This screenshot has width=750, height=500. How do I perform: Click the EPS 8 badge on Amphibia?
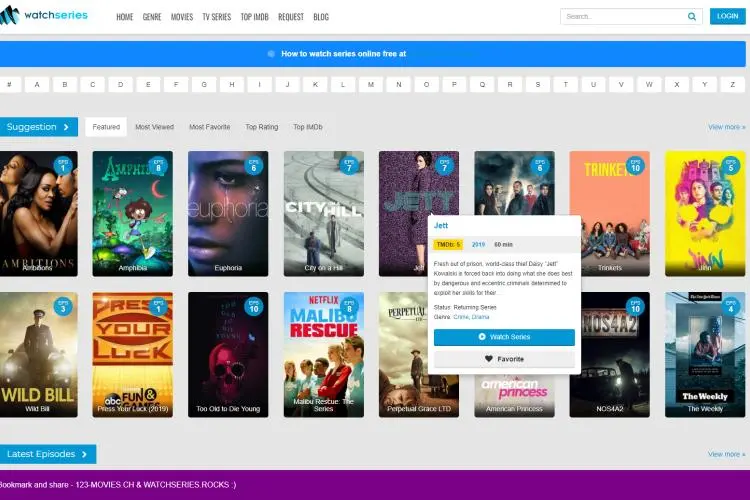tap(158, 166)
